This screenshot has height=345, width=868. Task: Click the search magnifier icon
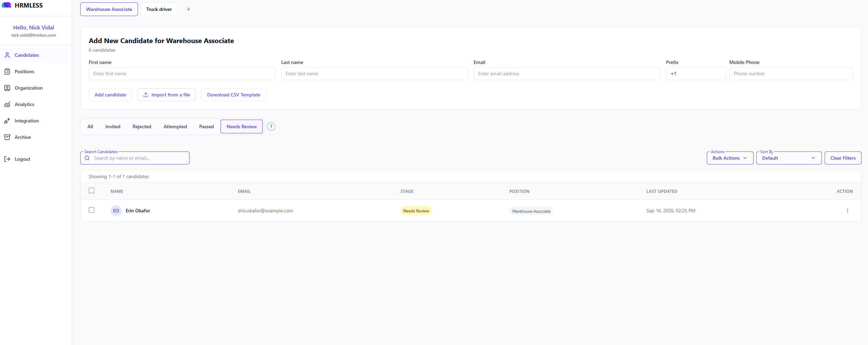tap(87, 158)
